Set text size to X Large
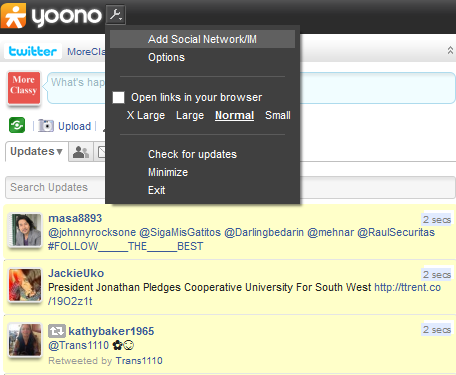The width and height of the screenshot is (456, 375). pos(146,115)
